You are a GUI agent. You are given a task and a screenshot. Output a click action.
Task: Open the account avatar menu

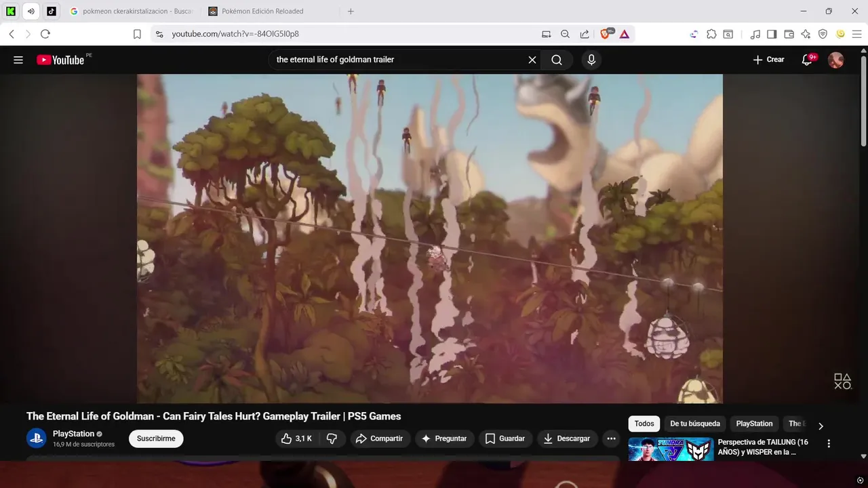pyautogui.click(x=836, y=60)
